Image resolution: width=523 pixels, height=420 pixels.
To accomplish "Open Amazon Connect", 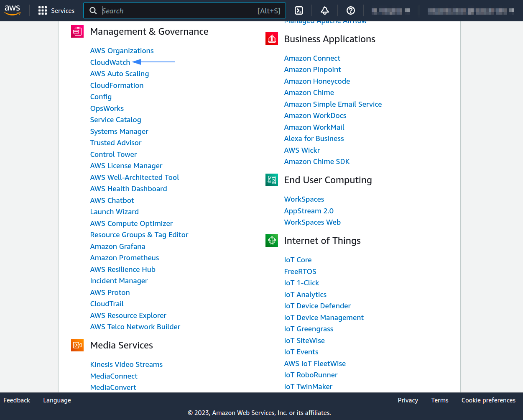I will tap(312, 58).
